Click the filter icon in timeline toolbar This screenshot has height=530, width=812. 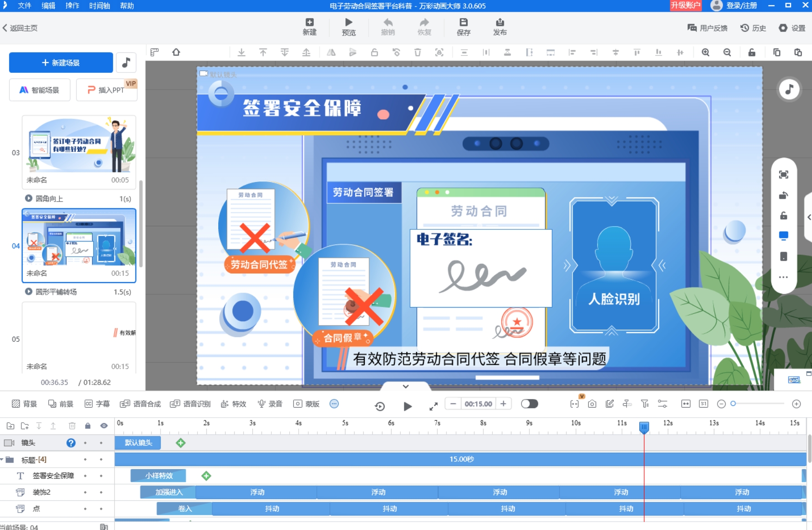tap(645, 404)
